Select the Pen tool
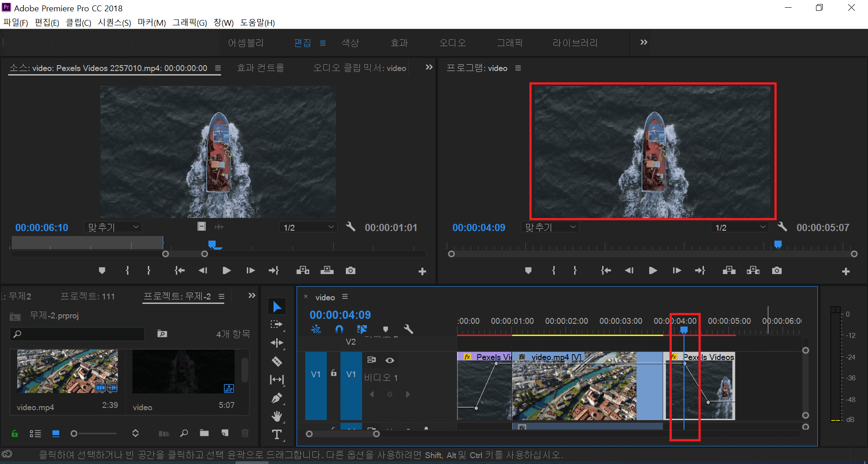Image resolution: width=868 pixels, height=464 pixels. [277, 398]
